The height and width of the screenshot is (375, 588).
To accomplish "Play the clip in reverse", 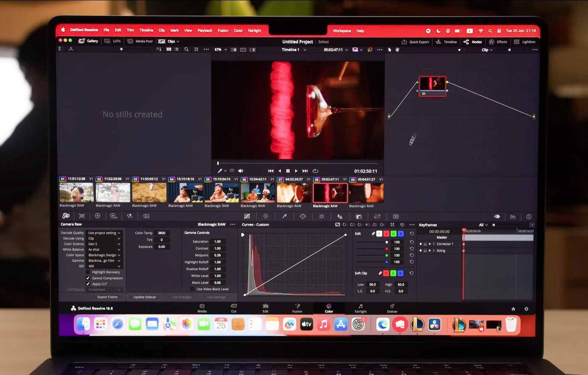I will coord(280,171).
